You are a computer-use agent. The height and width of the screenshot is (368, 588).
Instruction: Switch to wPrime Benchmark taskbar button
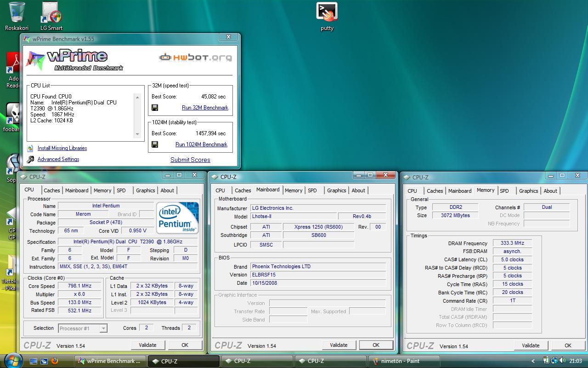[x=110, y=361]
